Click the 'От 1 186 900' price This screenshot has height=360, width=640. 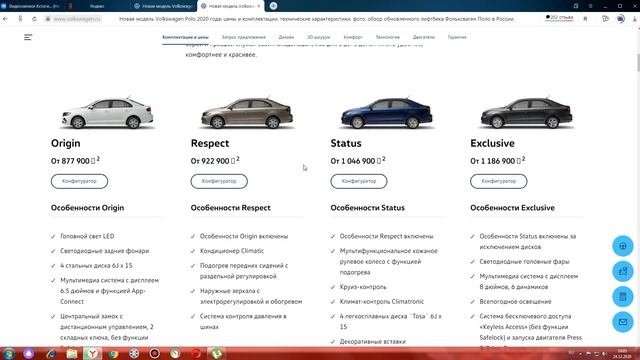tap(498, 161)
